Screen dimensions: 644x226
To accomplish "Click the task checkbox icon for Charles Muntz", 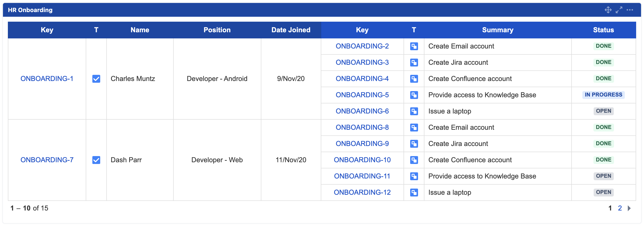I will click(96, 79).
